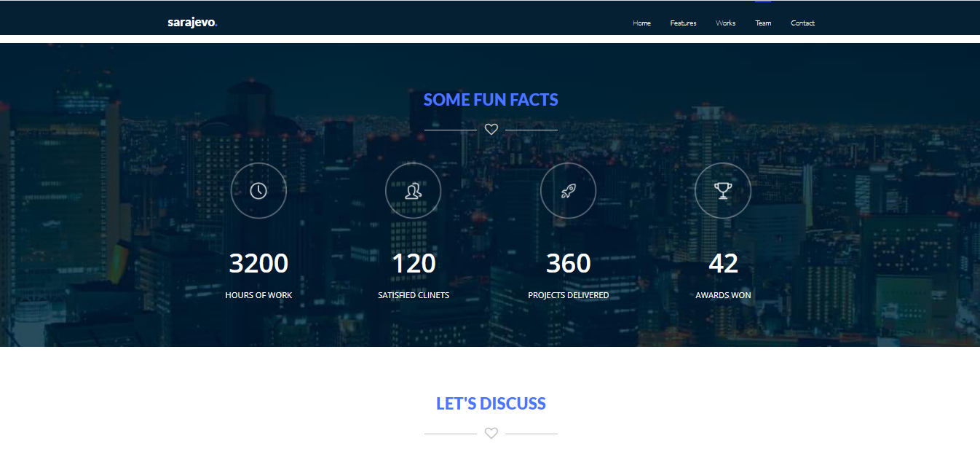Click the 120 counter value
Viewport: 980px width, 454px height.
tap(414, 263)
